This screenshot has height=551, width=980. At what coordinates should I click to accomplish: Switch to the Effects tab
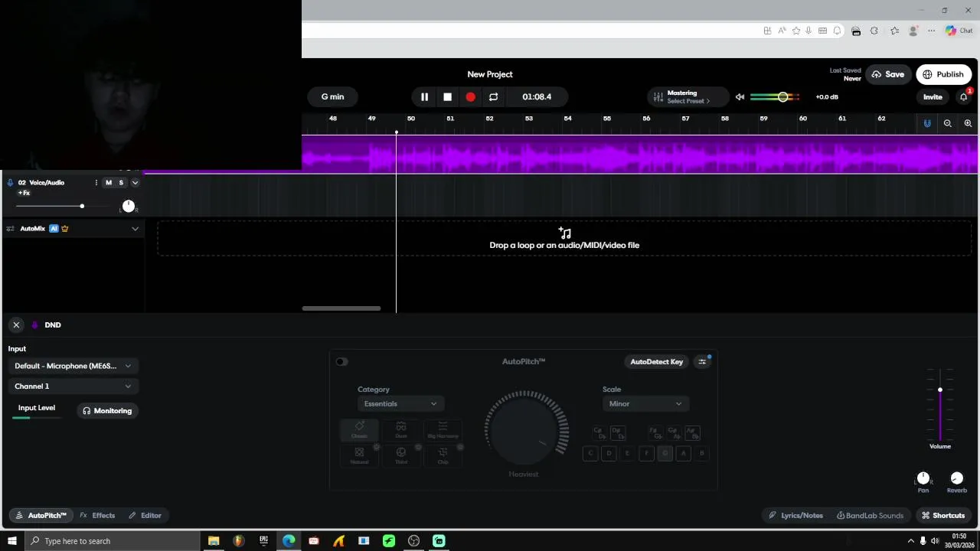pos(97,516)
